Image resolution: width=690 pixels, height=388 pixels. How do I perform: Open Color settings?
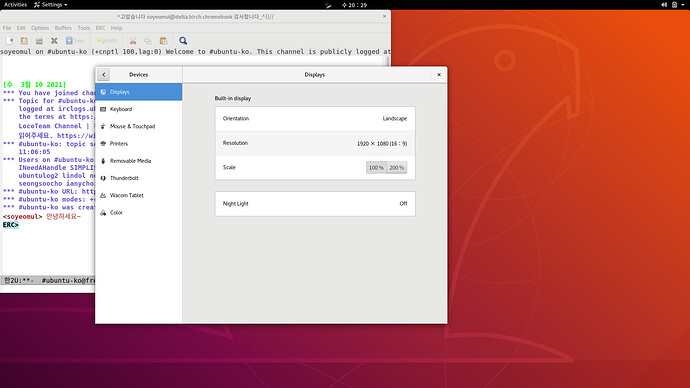(x=139, y=212)
